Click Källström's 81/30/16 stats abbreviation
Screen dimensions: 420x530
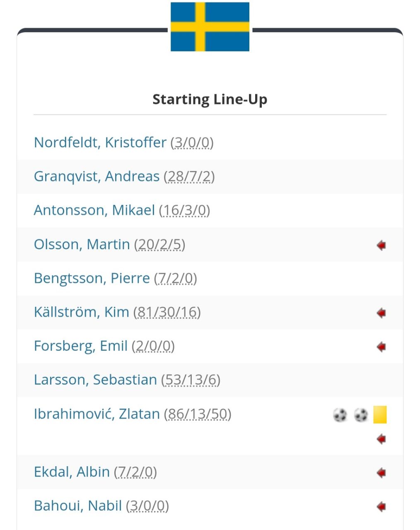coord(167,312)
